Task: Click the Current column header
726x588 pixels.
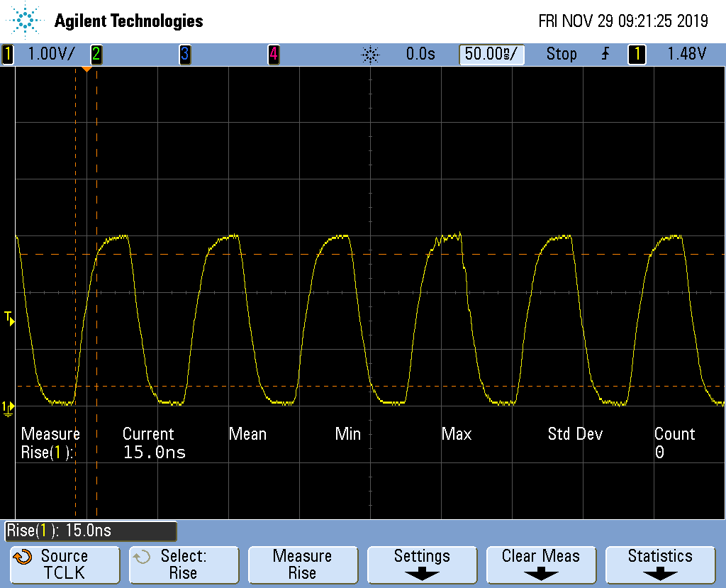Action: point(148,434)
